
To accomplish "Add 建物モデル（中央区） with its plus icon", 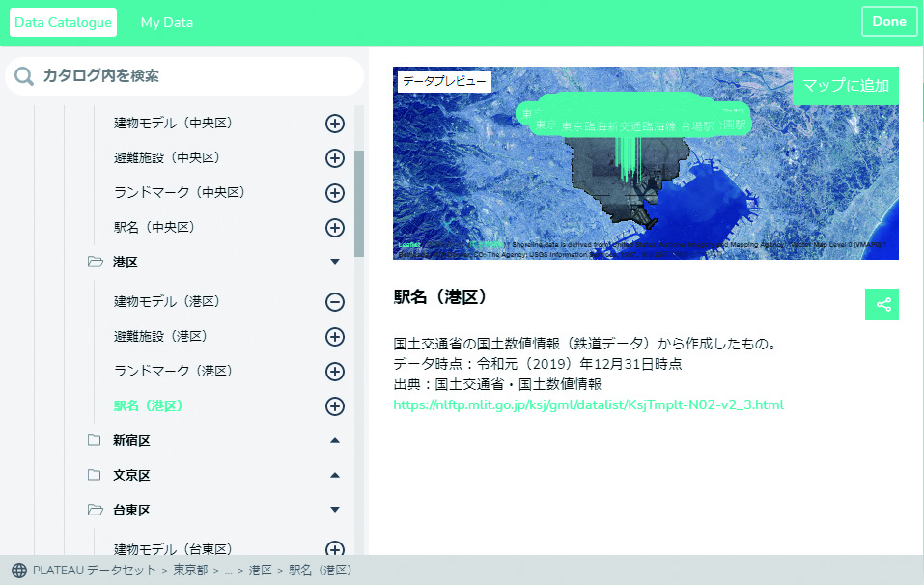I will coord(335,124).
